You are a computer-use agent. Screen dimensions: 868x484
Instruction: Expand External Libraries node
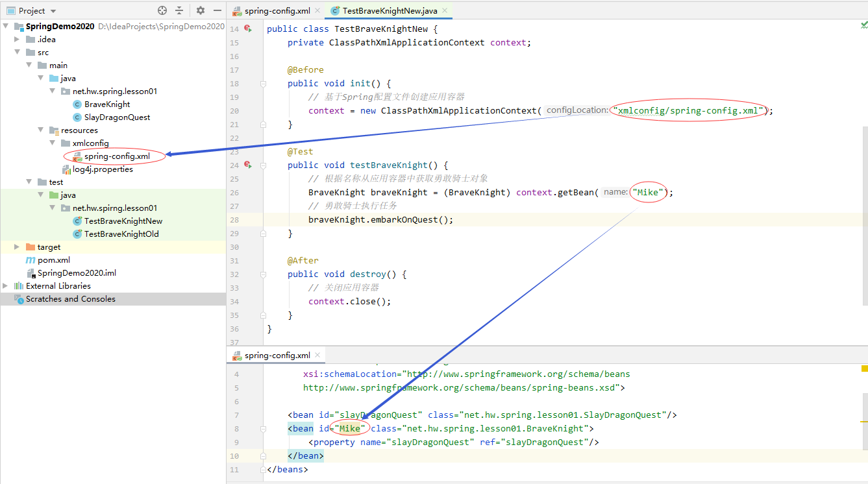click(x=6, y=286)
